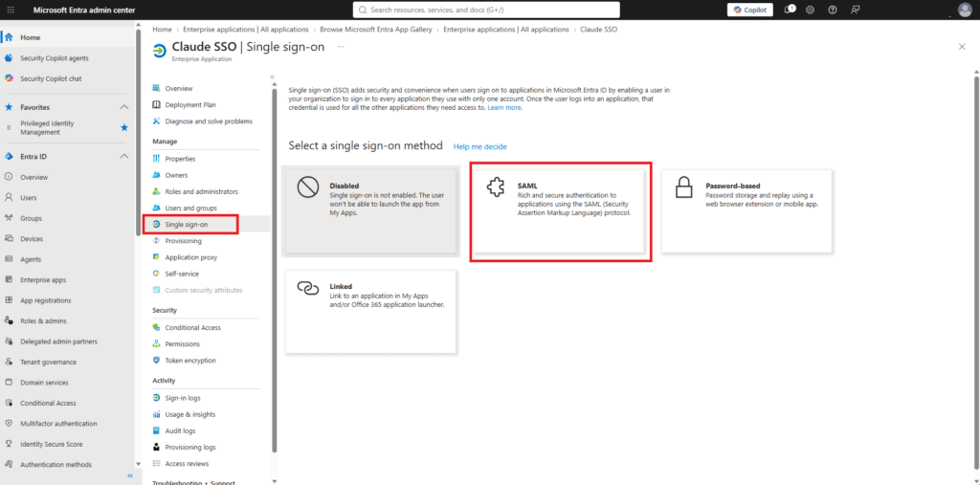This screenshot has width=980, height=485.
Task: Click the Feedback icon in top bar
Action: click(855, 10)
